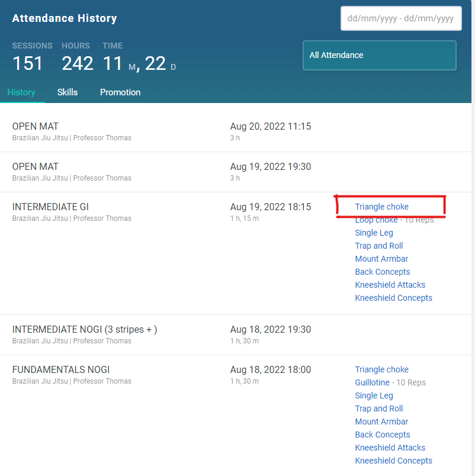
Task: Click the 1 h, 15 m duration
Action: click(x=245, y=218)
